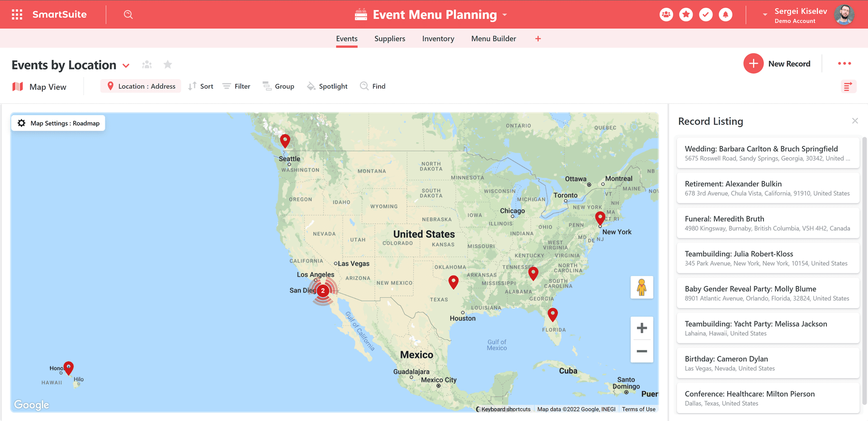Zoom out on the map
Viewport: 868px width, 421px height.
click(x=642, y=351)
